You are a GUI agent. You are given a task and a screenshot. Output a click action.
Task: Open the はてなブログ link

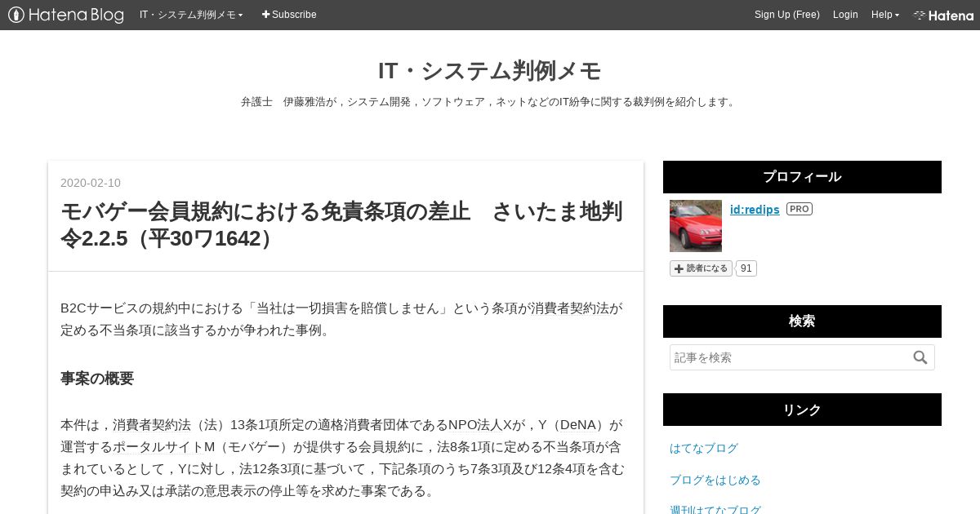click(704, 448)
